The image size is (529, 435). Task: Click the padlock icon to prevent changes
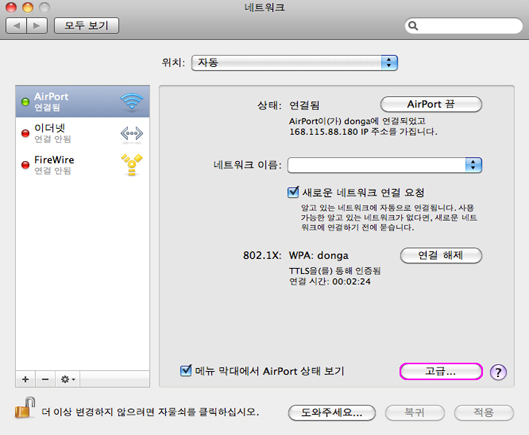25,408
